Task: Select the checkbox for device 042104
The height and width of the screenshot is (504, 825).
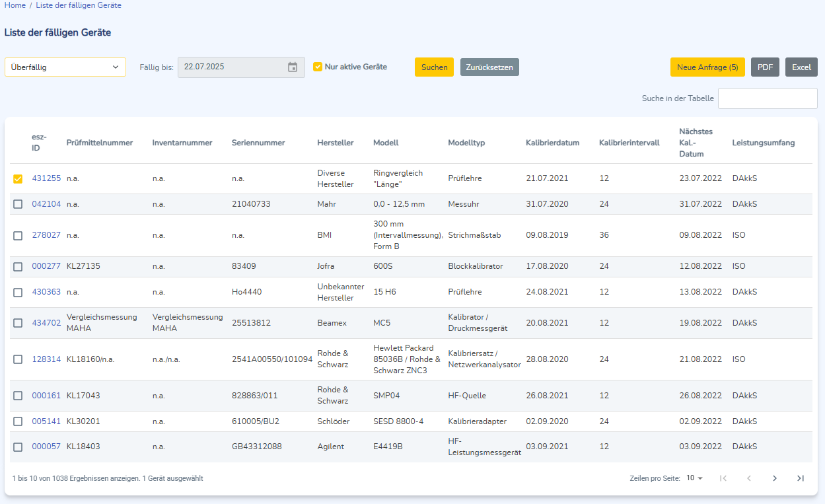Action: [x=18, y=204]
